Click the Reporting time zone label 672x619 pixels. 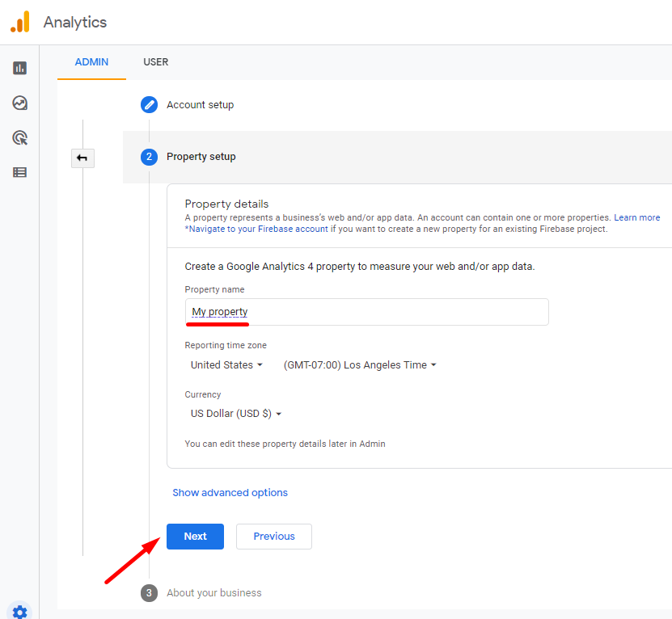click(x=226, y=345)
